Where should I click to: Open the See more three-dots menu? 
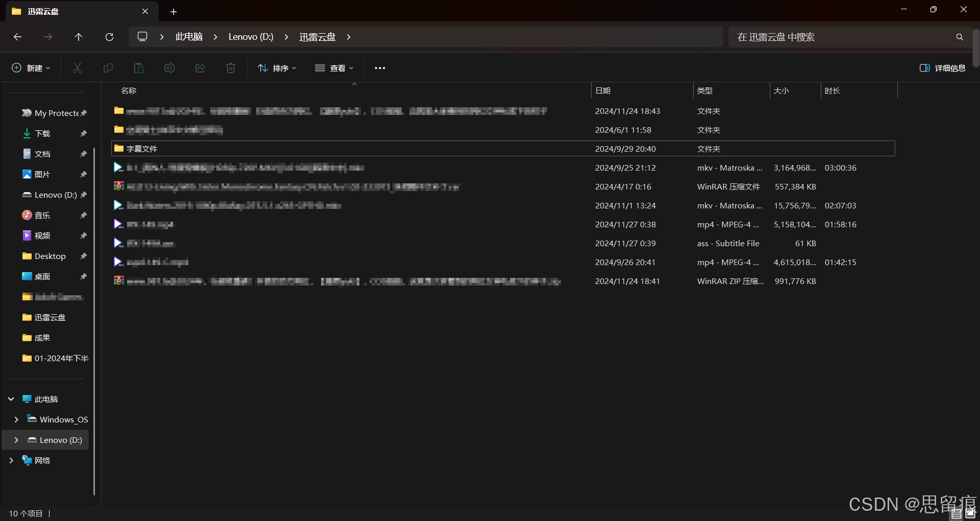coord(380,68)
